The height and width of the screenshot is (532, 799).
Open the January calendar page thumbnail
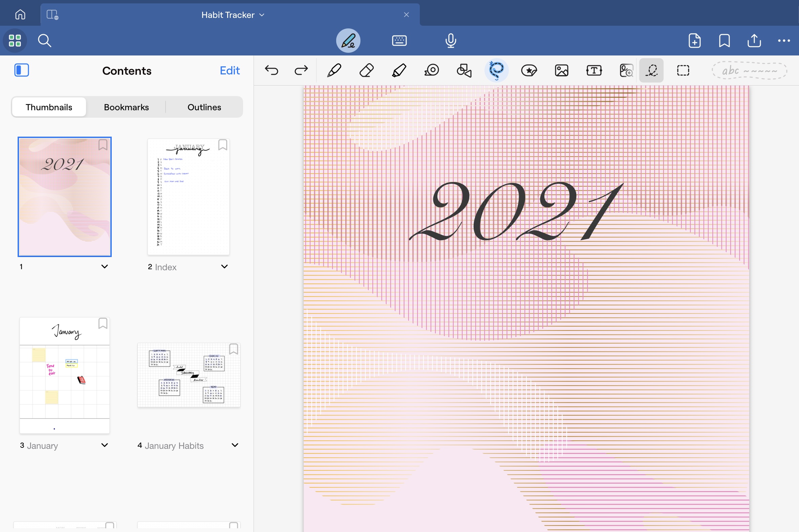pos(65,375)
